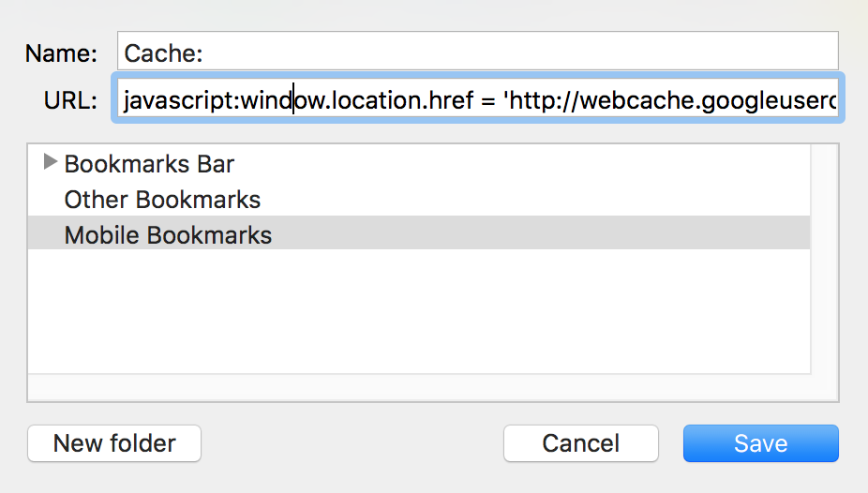Viewport: 868px width, 493px height.
Task: Click empty area below Mobile Bookmarks
Action: tap(419, 311)
